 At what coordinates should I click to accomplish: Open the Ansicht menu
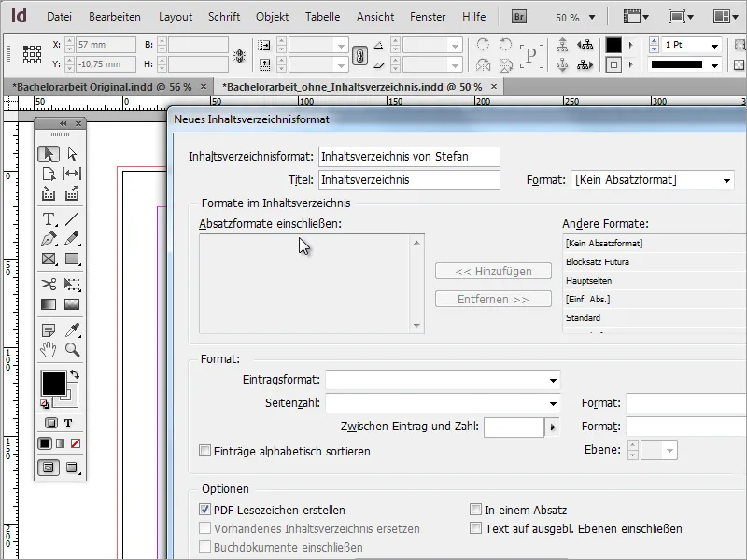[x=375, y=17]
